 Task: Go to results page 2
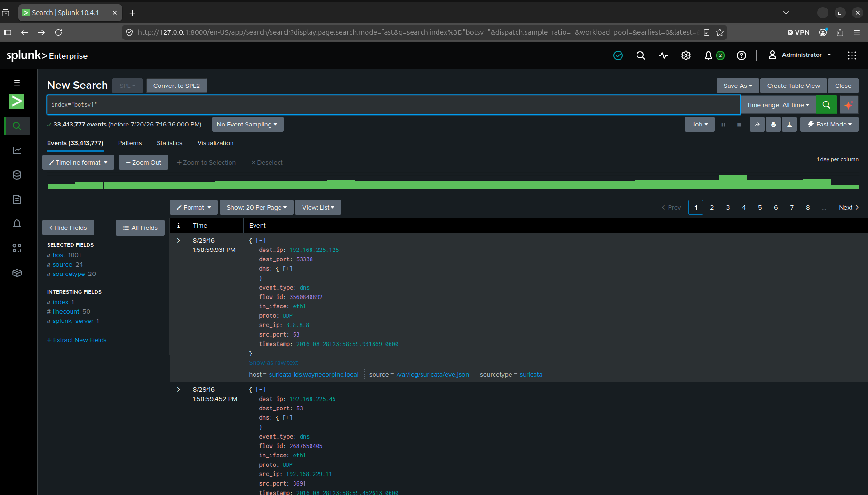pyautogui.click(x=712, y=207)
